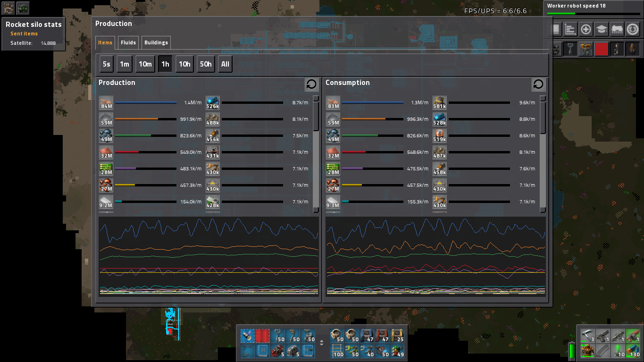Click the wrench shortcut button
The height and width of the screenshot is (362, 644).
coord(570,49)
